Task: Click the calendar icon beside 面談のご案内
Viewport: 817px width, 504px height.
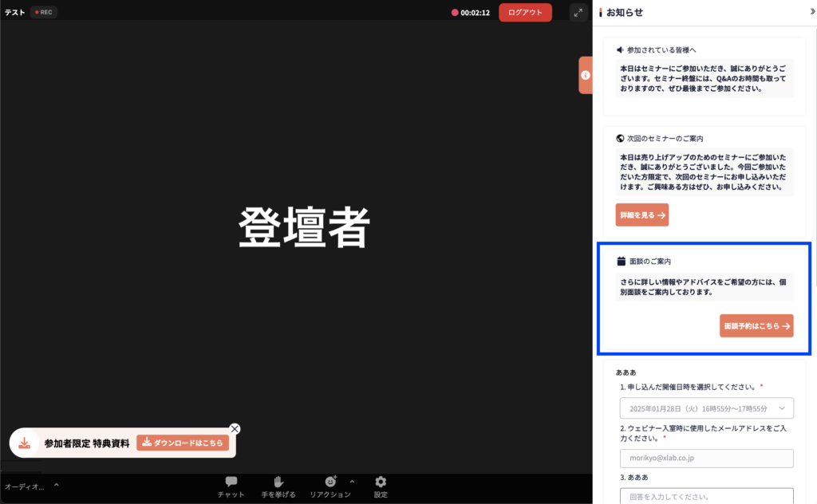Action: point(622,261)
